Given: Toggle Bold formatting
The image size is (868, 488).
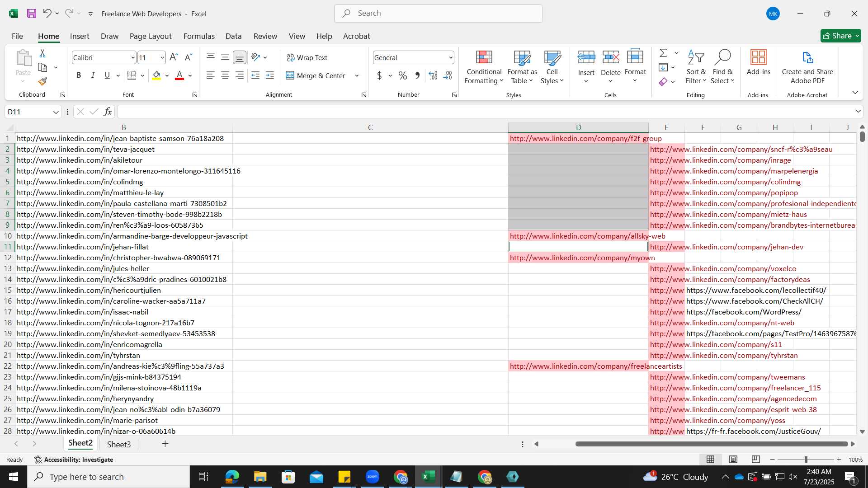Looking at the screenshot, I should coord(79,75).
